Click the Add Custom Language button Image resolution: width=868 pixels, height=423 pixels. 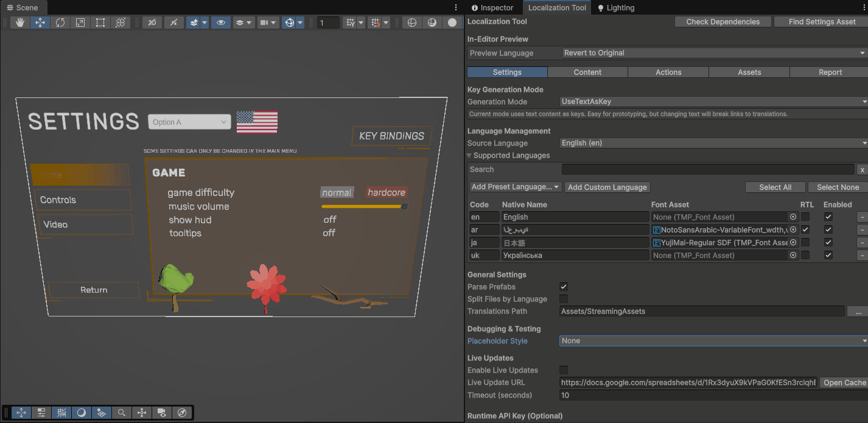607,187
